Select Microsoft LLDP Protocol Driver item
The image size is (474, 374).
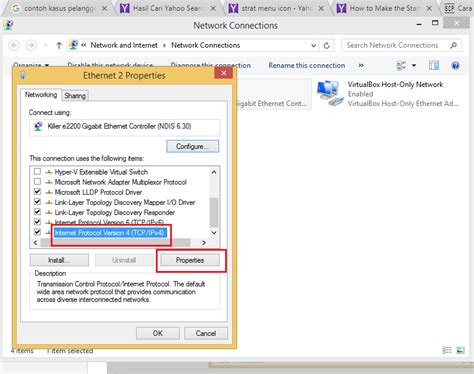[98, 192]
